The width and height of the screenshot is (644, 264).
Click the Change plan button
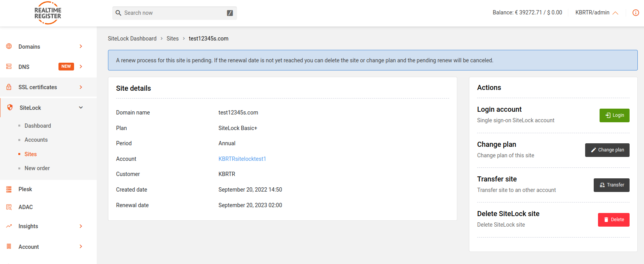(607, 150)
